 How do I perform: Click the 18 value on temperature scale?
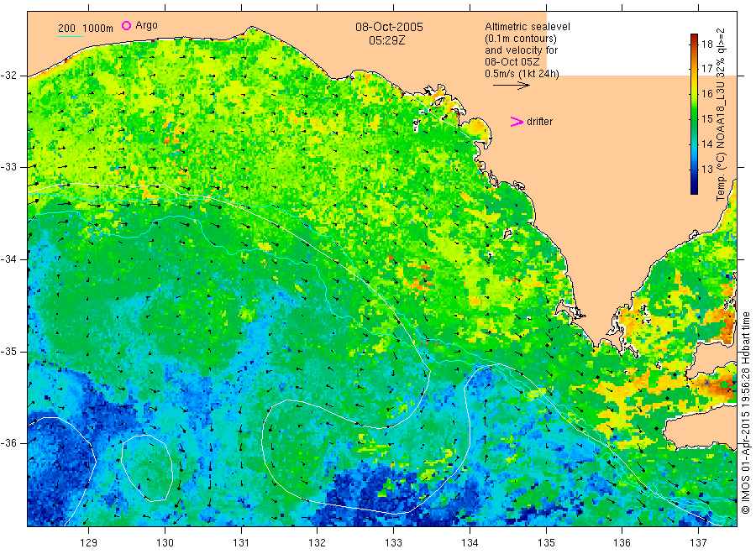[706, 44]
